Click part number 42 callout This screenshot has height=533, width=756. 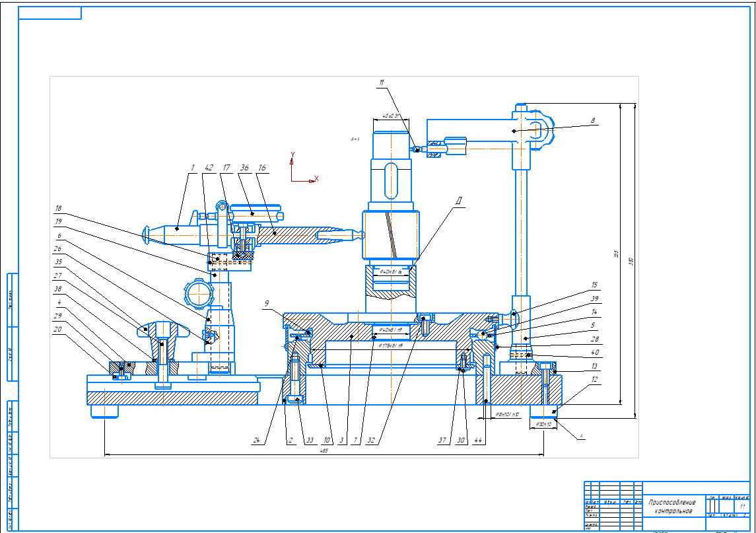(x=210, y=168)
